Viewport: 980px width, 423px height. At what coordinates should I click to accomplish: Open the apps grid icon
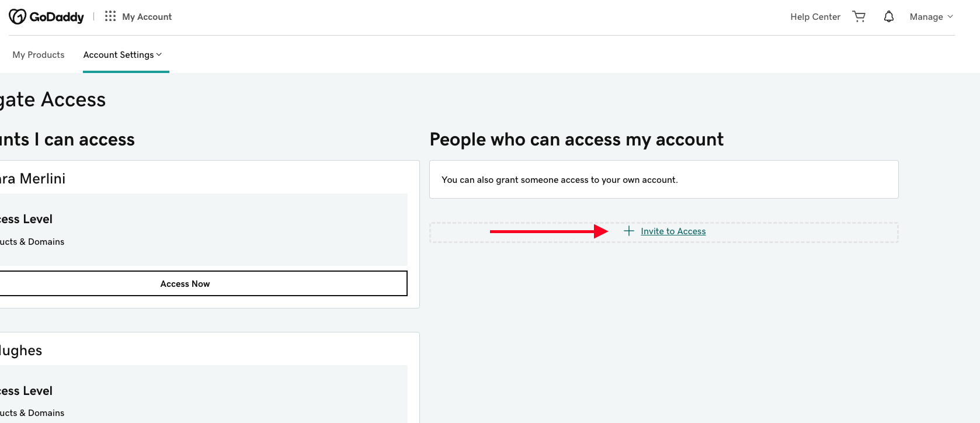coord(110,16)
